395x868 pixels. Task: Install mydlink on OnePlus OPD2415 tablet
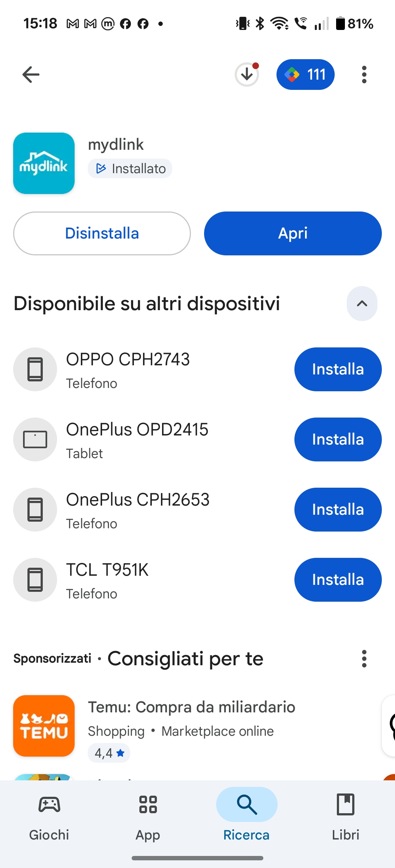(338, 439)
